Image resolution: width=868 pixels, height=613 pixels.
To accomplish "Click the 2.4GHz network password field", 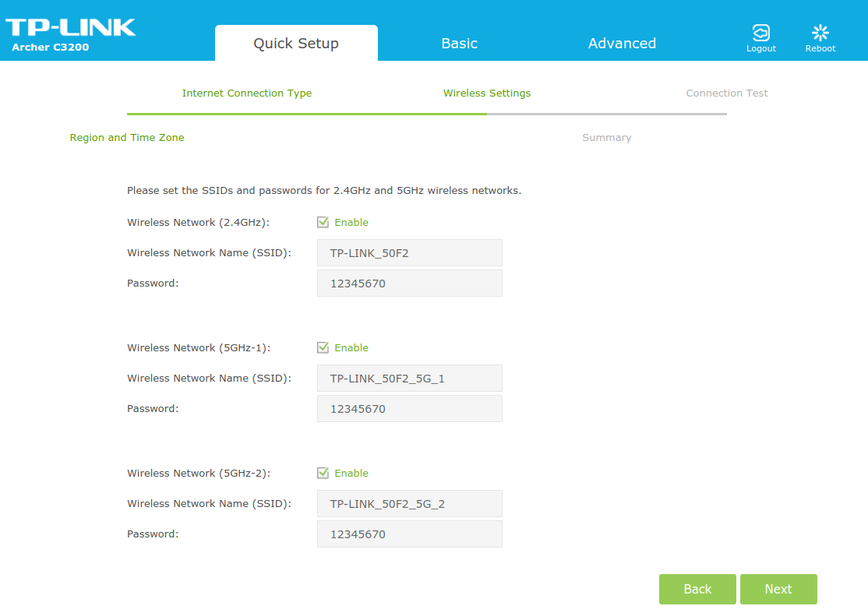I will pyautogui.click(x=409, y=284).
